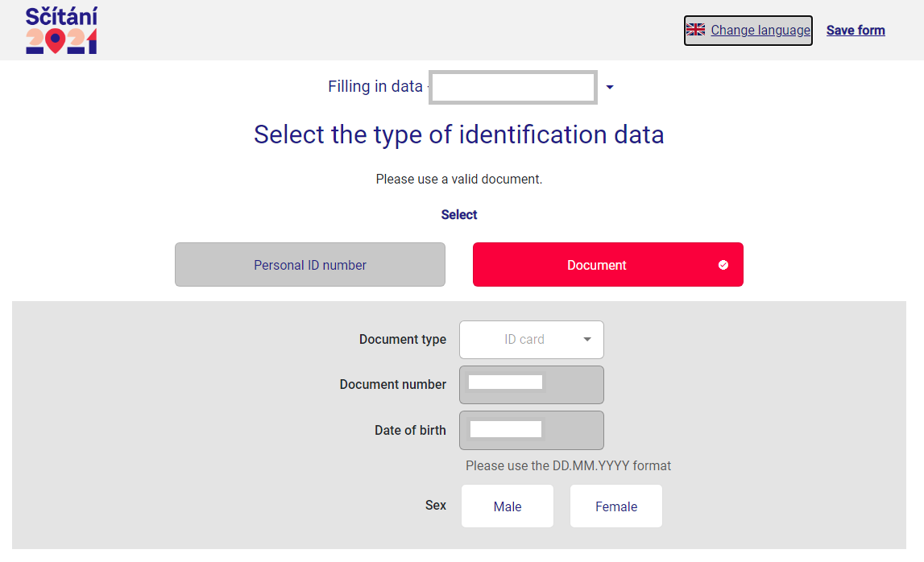Click the DD.MM.YYYY format hint text

coord(568,465)
